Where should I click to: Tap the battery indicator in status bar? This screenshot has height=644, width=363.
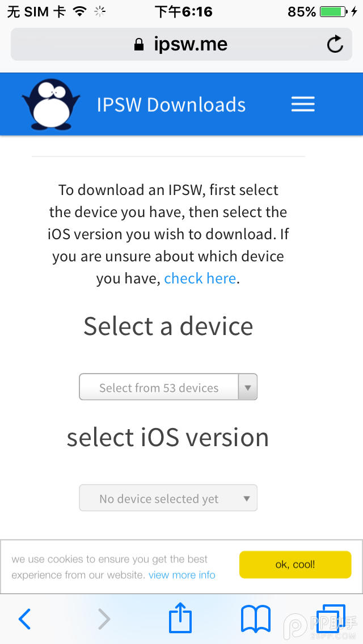pos(335,12)
